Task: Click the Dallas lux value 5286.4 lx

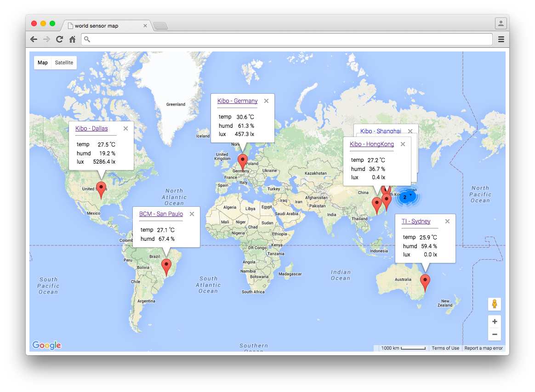Action: tap(104, 162)
